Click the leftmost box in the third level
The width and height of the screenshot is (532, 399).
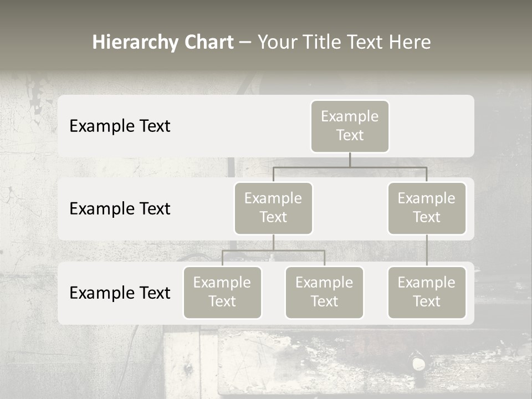click(222, 292)
